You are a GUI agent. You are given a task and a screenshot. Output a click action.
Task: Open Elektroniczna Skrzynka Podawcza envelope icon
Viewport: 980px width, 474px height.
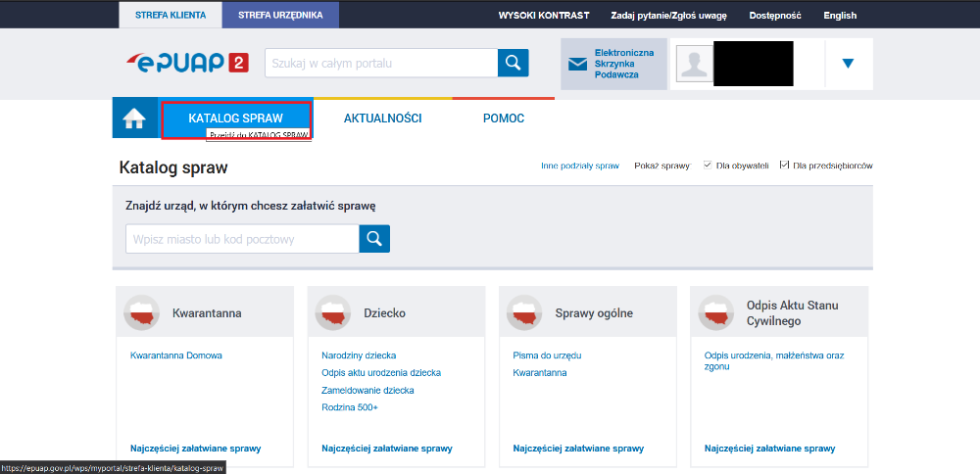(578, 65)
